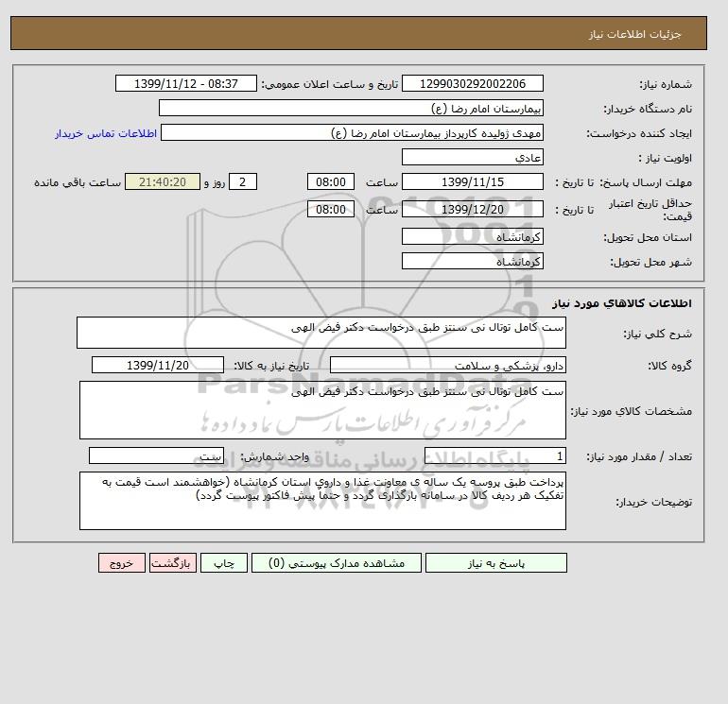Click the نام دستگاه خریدار label
Image resolution: width=728 pixels, height=704 pixels.
648,109
